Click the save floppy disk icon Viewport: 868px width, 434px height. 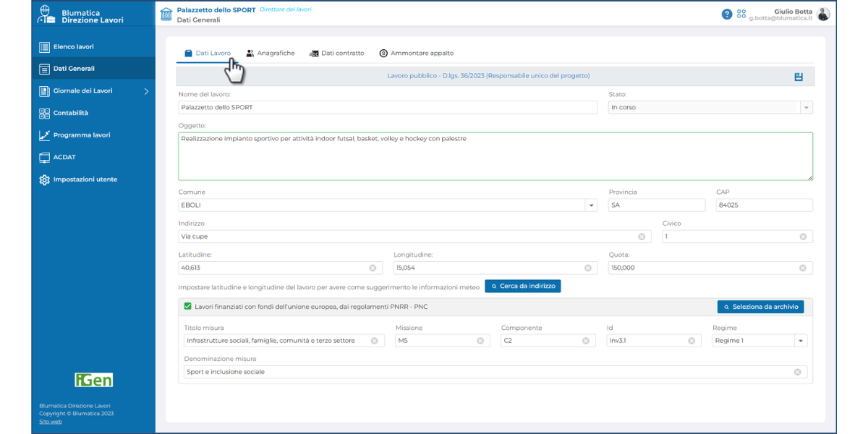click(x=799, y=77)
